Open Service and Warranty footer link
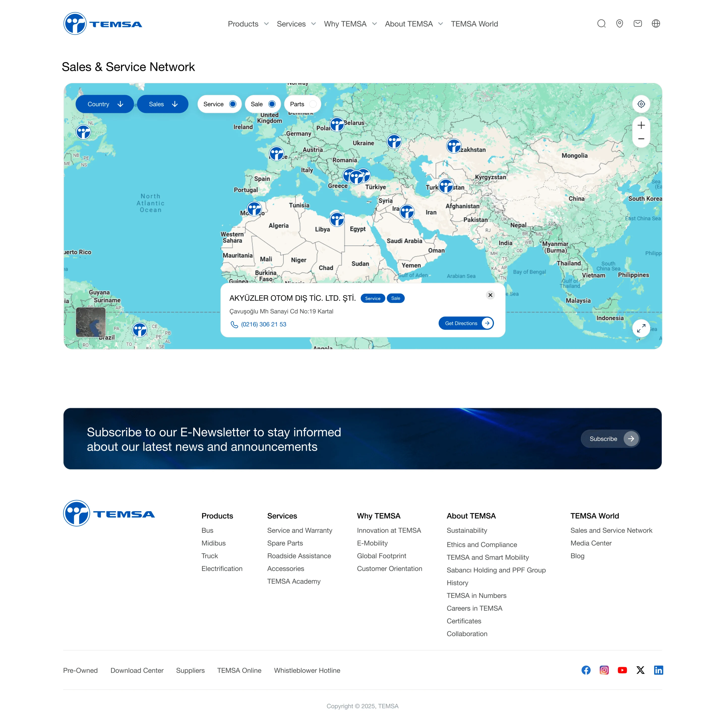The height and width of the screenshot is (728, 726). pos(299,531)
